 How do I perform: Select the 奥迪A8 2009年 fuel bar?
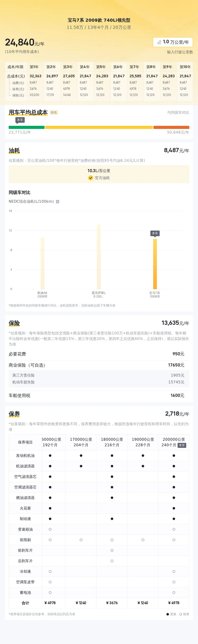pyautogui.click(x=42, y=263)
